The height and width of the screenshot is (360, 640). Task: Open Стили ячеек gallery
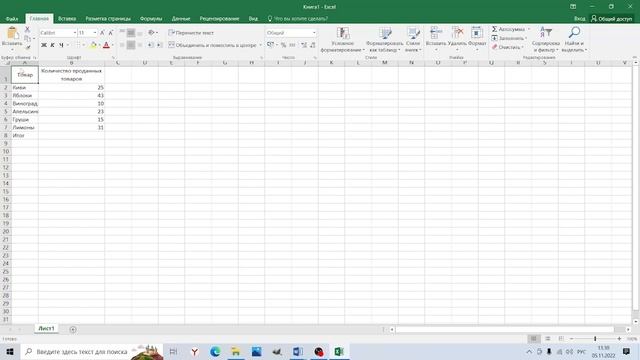tap(413, 40)
